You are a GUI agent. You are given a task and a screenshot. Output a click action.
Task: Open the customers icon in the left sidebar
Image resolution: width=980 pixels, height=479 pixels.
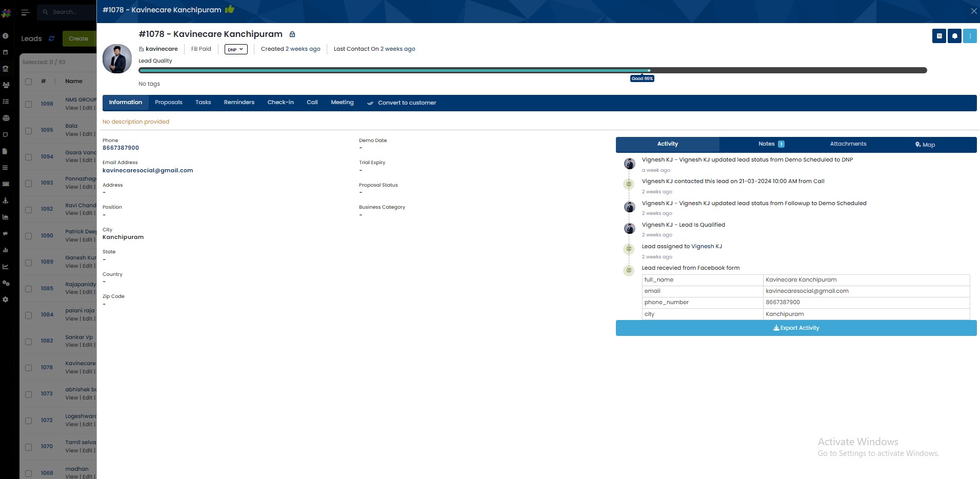click(6, 85)
